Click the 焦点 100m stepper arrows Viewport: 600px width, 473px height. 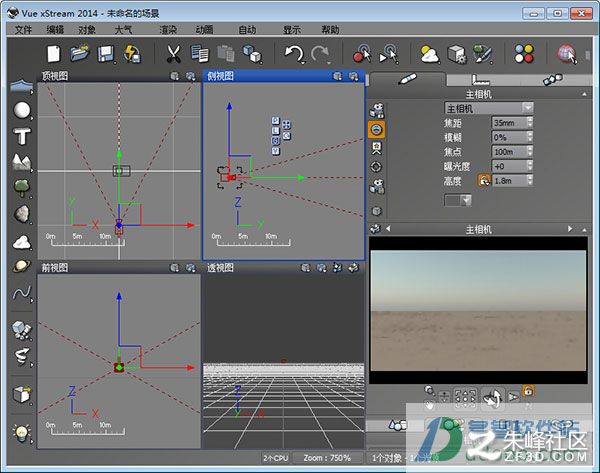pyautogui.click(x=530, y=152)
